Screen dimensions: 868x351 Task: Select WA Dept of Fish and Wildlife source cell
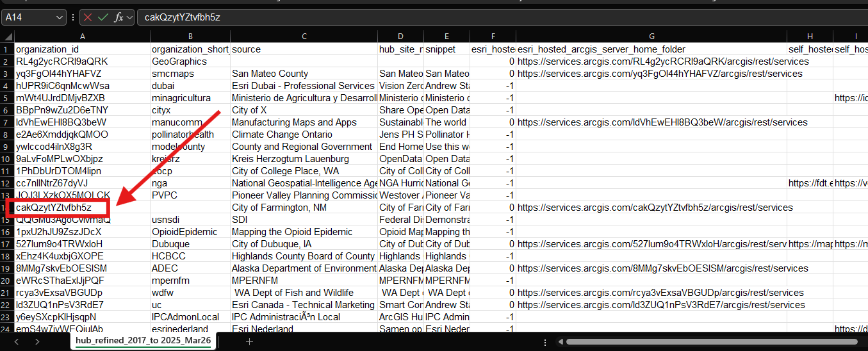coord(304,293)
